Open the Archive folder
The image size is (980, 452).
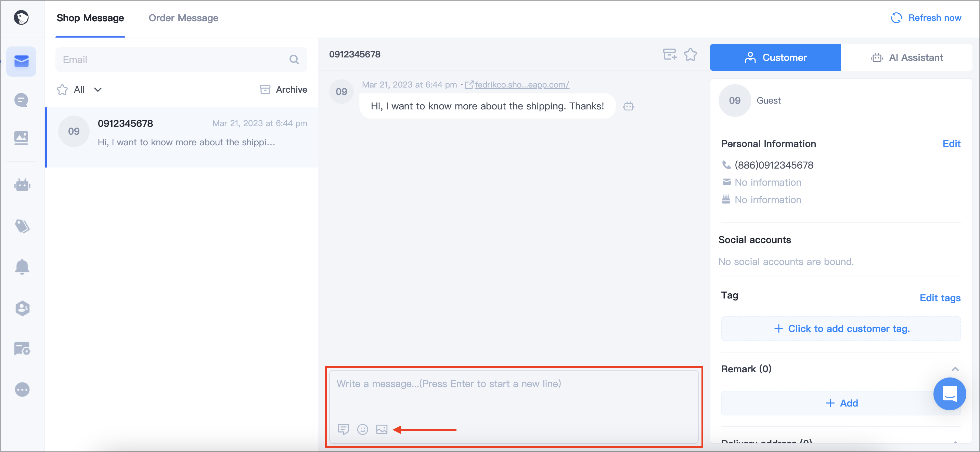[x=283, y=90]
